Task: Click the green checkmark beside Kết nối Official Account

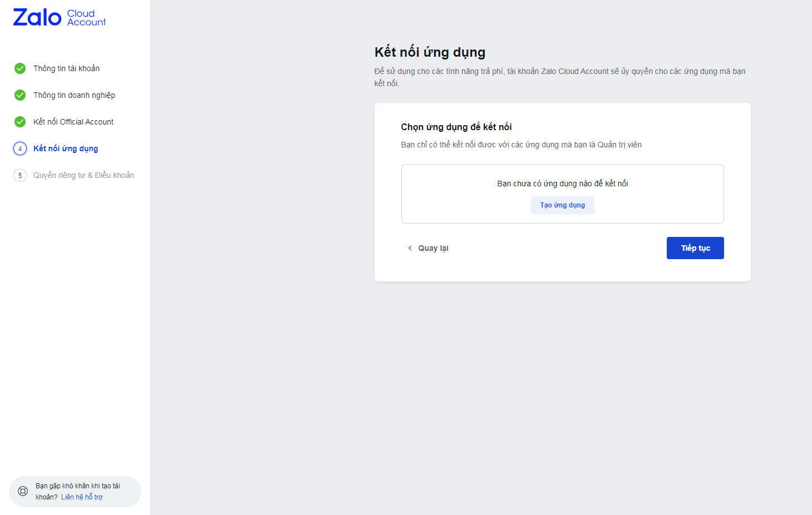Action: pos(20,122)
